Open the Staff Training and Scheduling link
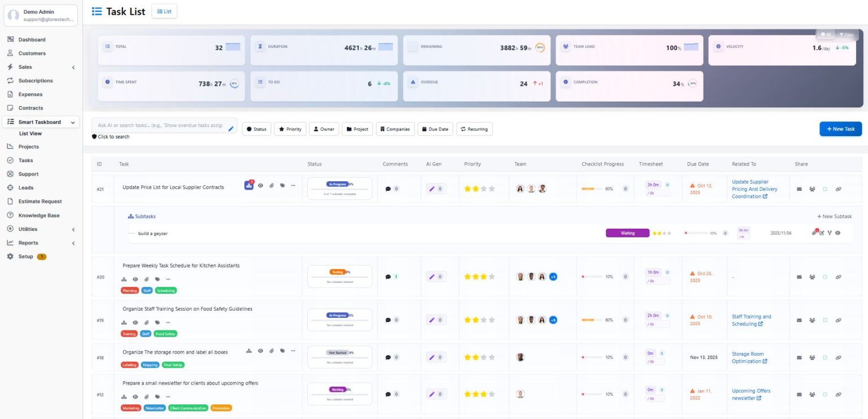This screenshot has height=419, width=868. click(752, 320)
